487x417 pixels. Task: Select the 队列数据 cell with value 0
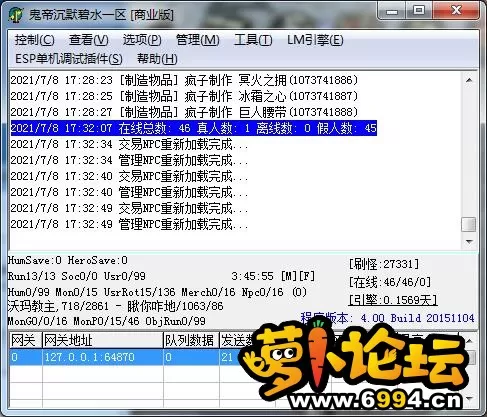(x=191, y=357)
